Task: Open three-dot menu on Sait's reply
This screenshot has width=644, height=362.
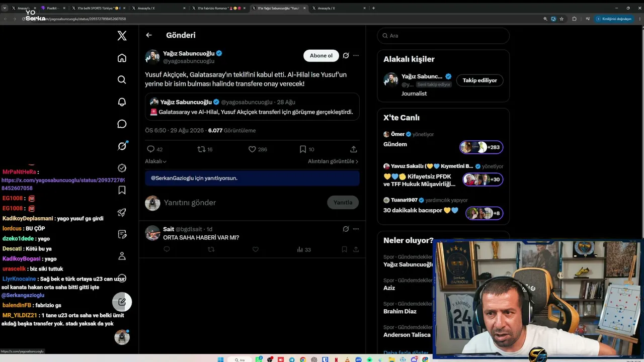Action: point(356,229)
